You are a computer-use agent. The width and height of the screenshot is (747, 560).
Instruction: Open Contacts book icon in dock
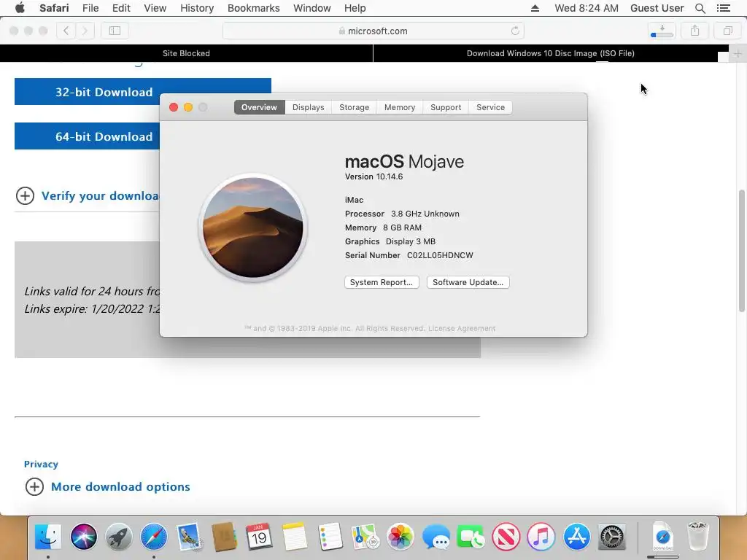224,537
